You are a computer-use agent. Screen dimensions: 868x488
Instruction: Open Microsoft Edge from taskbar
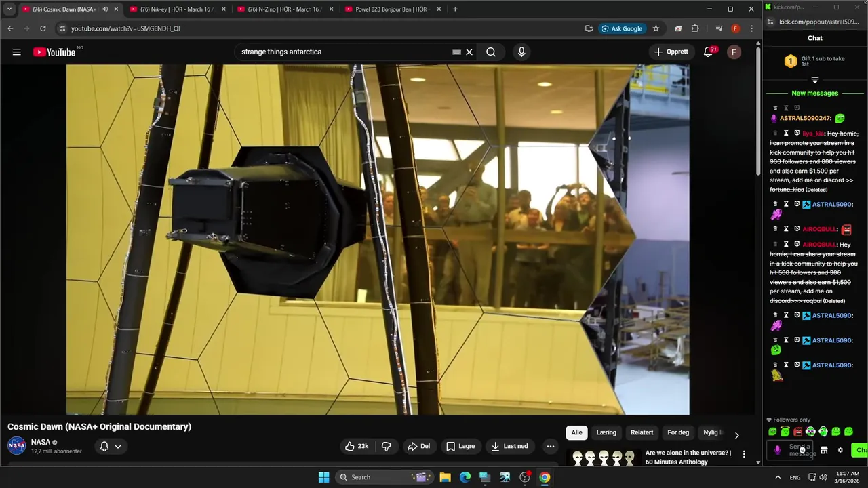point(465,477)
